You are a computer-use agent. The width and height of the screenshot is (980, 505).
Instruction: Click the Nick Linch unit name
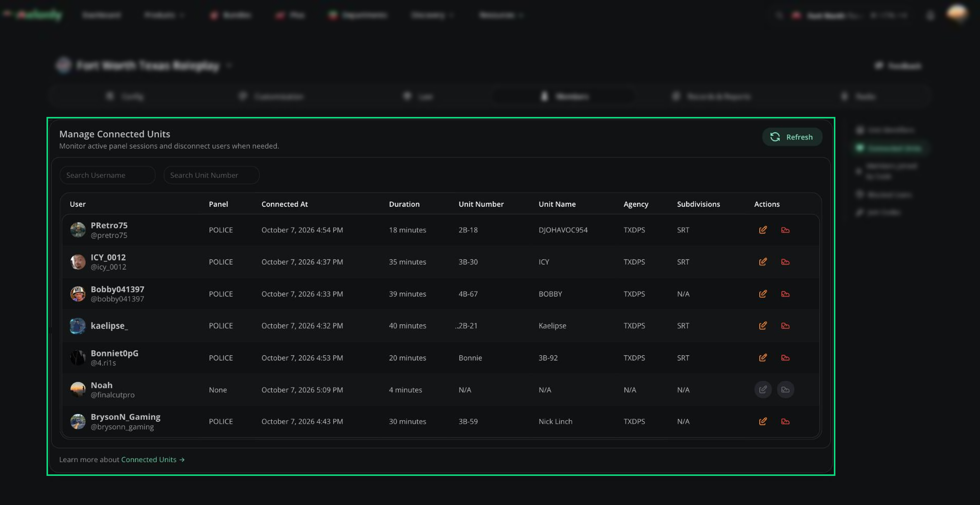point(555,421)
